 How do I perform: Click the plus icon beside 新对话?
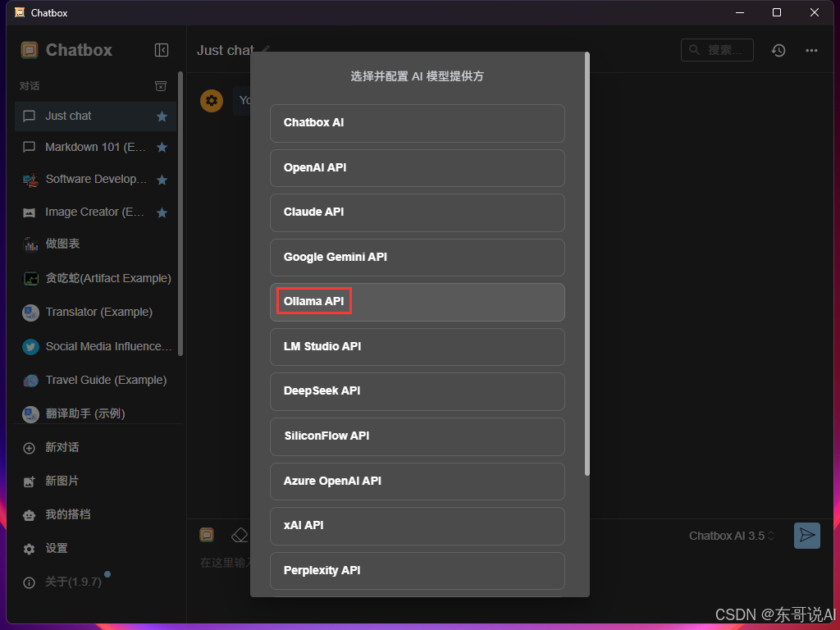point(29,448)
